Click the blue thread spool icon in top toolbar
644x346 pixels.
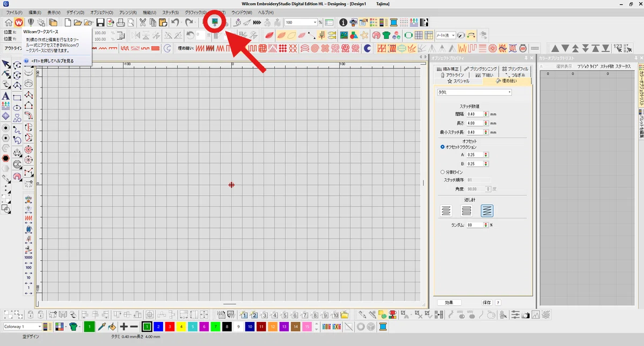(x=393, y=23)
